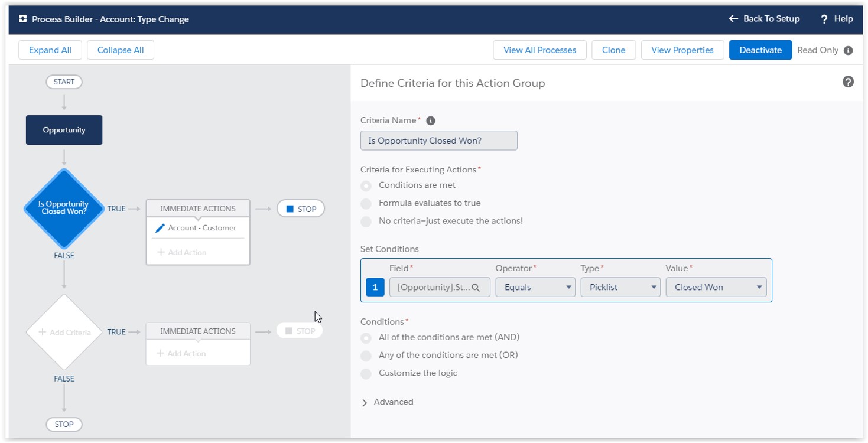This screenshot has width=868, height=443.
Task: Click Back To Setup in header
Action: click(x=764, y=19)
